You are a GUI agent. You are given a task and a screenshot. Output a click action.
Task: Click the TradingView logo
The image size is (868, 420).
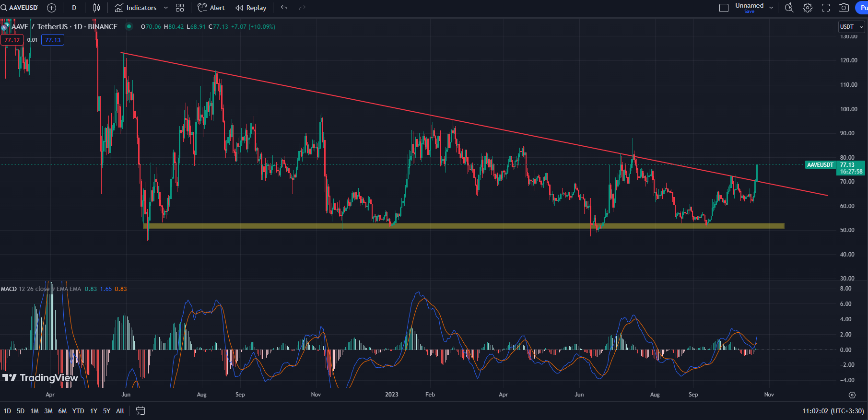pyautogui.click(x=40, y=378)
